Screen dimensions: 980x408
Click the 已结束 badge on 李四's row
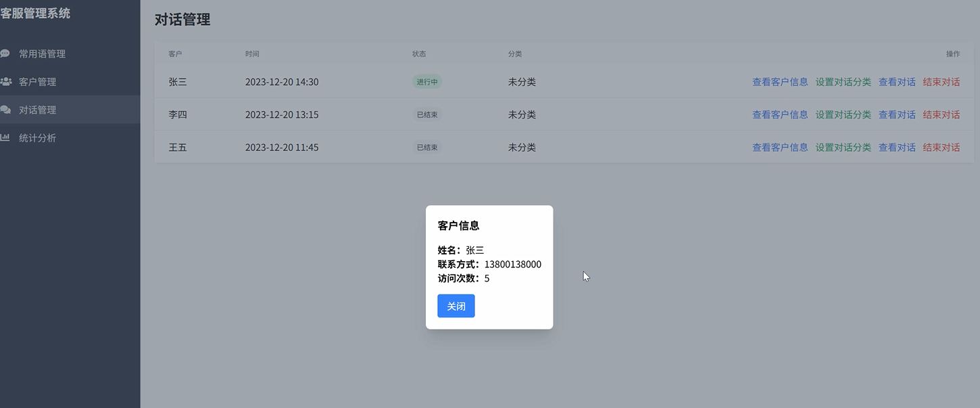[426, 114]
